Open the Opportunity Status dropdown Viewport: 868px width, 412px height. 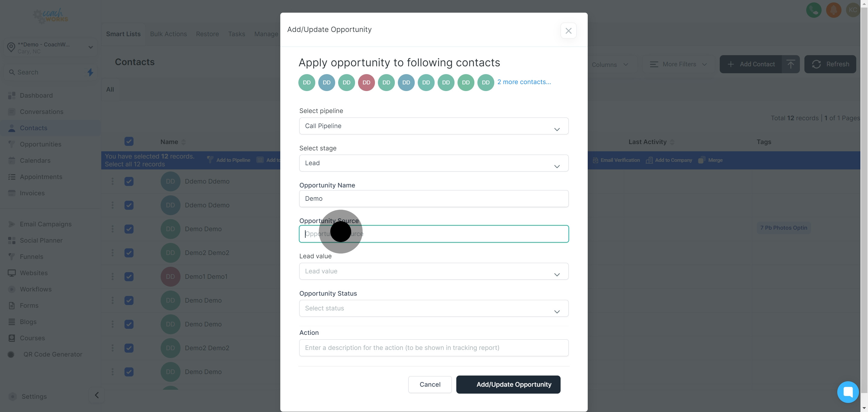point(434,308)
